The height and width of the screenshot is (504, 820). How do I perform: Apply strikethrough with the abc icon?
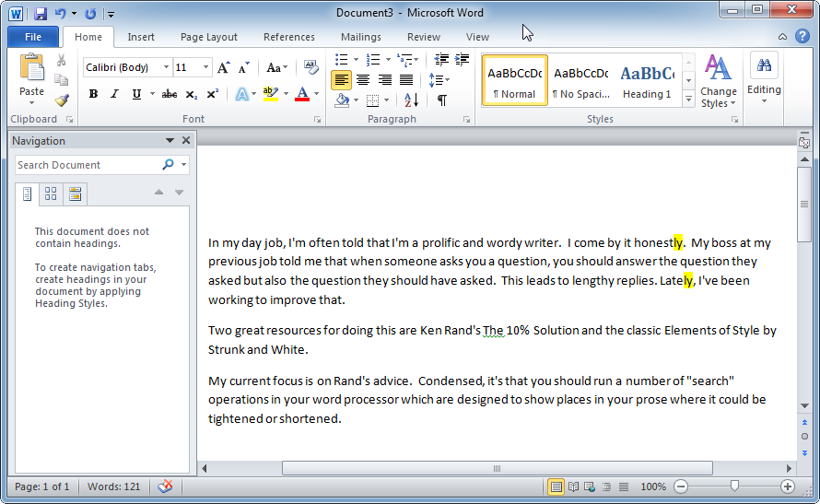(169, 94)
